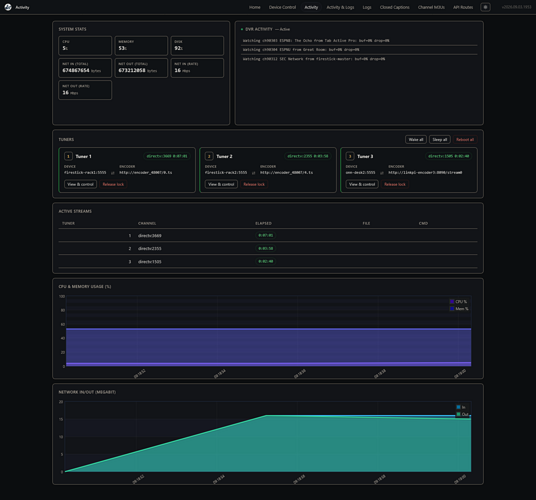The width and height of the screenshot is (536, 500).
Task: Click the Net In (Rate) stat card
Action: pyautogui.click(x=197, y=68)
